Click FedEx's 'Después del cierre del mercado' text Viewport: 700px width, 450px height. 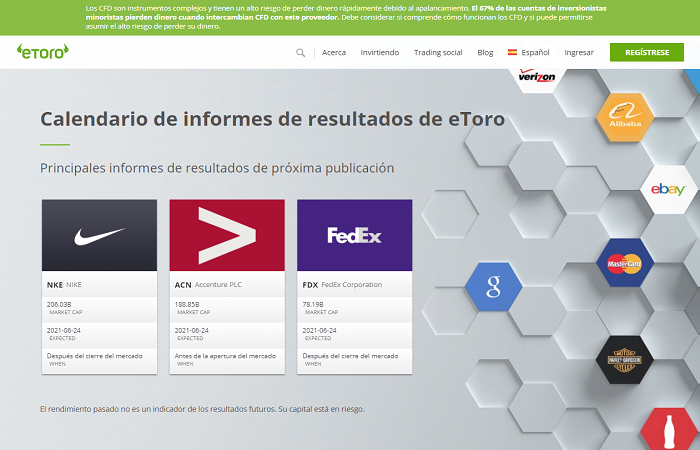tap(350, 356)
